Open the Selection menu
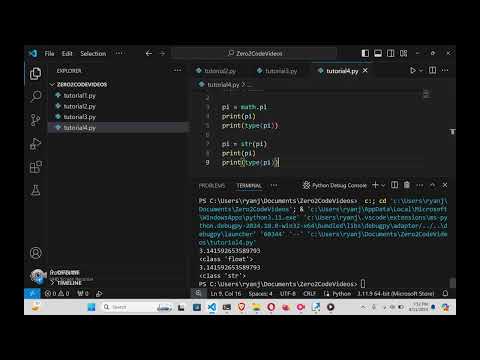The width and height of the screenshot is (480, 360). pyautogui.click(x=93, y=54)
